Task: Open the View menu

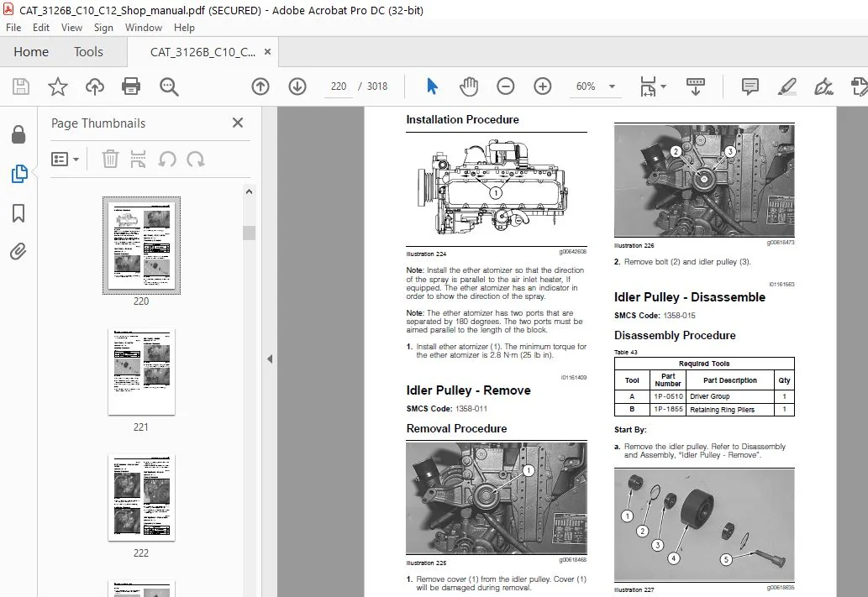Action: [x=71, y=28]
